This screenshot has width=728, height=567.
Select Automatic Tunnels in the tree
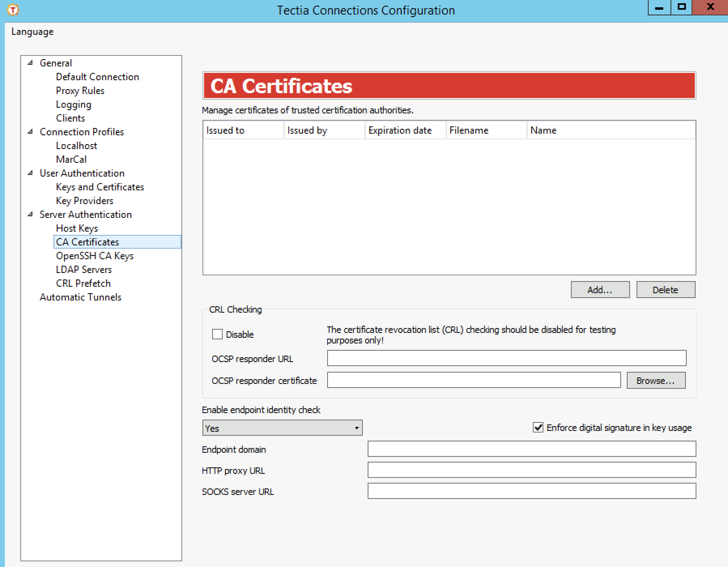pos(80,297)
